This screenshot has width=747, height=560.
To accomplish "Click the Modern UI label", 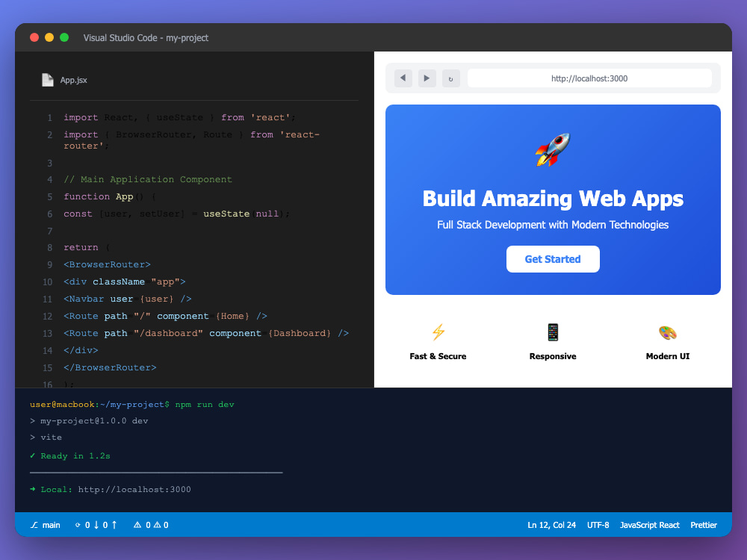I will 667,356.
